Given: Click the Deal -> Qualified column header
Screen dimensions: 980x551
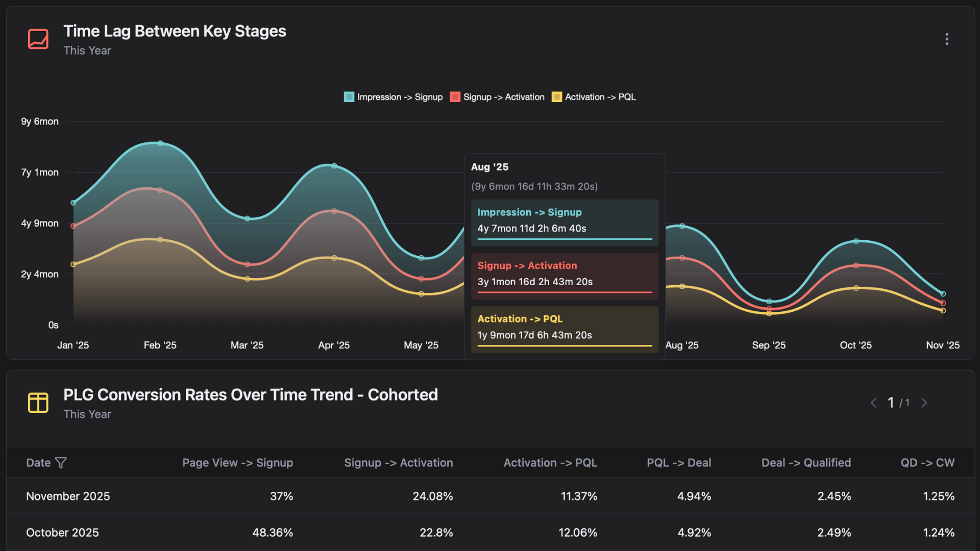Looking at the screenshot, I should 805,463.
